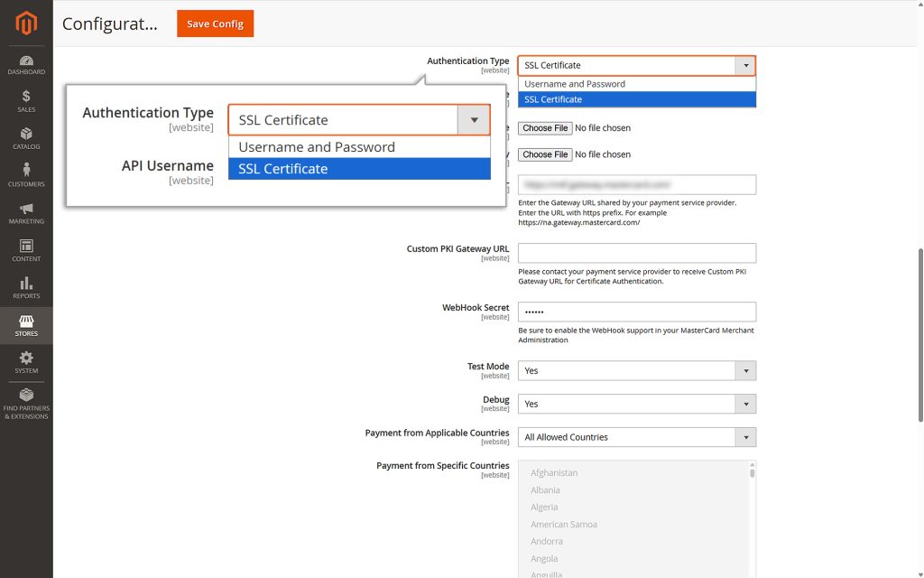
Task: Open the Dashboard from the sidebar
Action: coord(26,62)
